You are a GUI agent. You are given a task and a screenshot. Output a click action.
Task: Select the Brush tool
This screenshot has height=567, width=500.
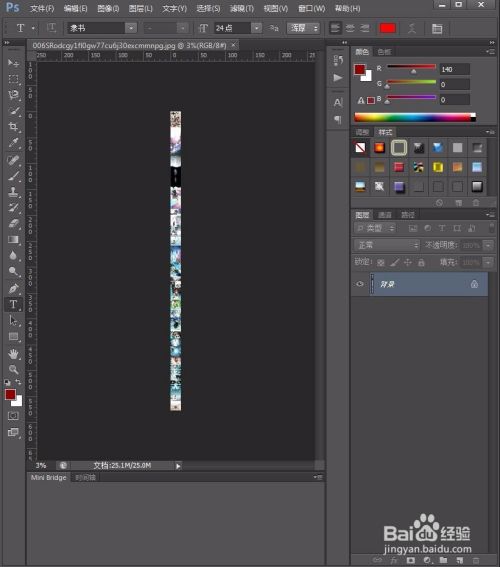(13, 176)
